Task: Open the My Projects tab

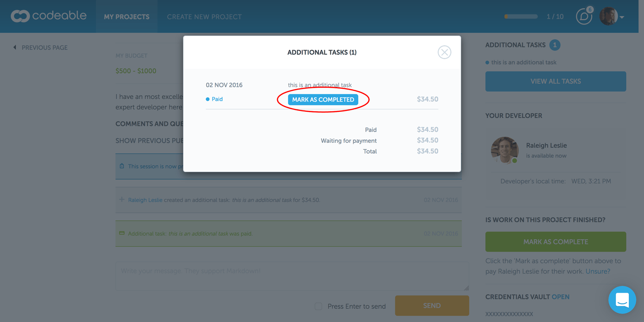Action: [x=126, y=17]
